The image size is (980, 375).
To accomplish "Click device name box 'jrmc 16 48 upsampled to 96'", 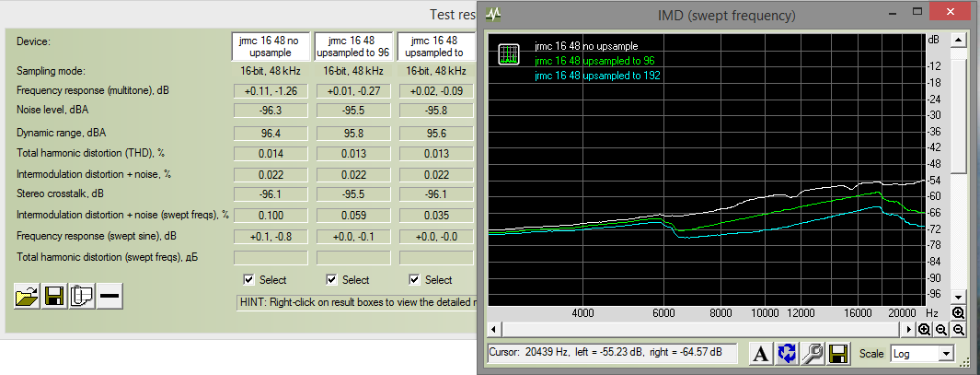I will click(x=353, y=46).
